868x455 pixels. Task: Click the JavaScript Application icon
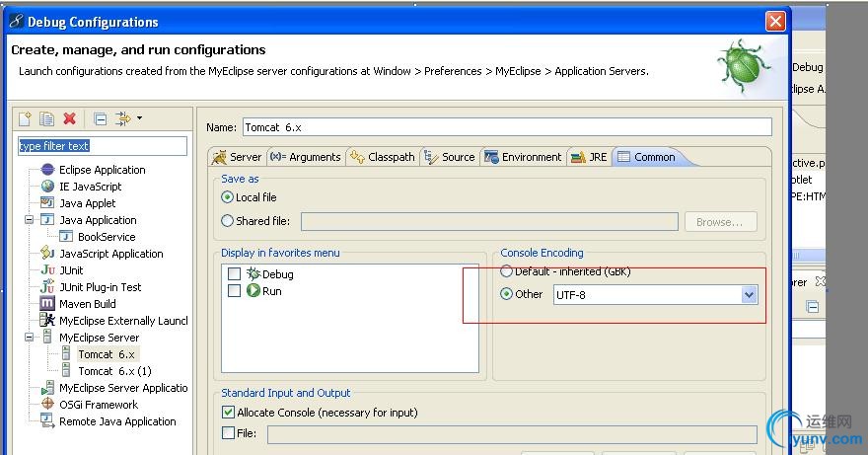tap(47, 254)
